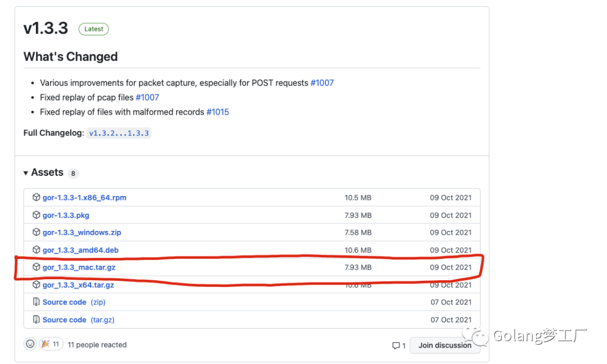Click the package icon beside gor-1.3.3_windows.zip
Screen dimensions: 607x364
coord(37,233)
